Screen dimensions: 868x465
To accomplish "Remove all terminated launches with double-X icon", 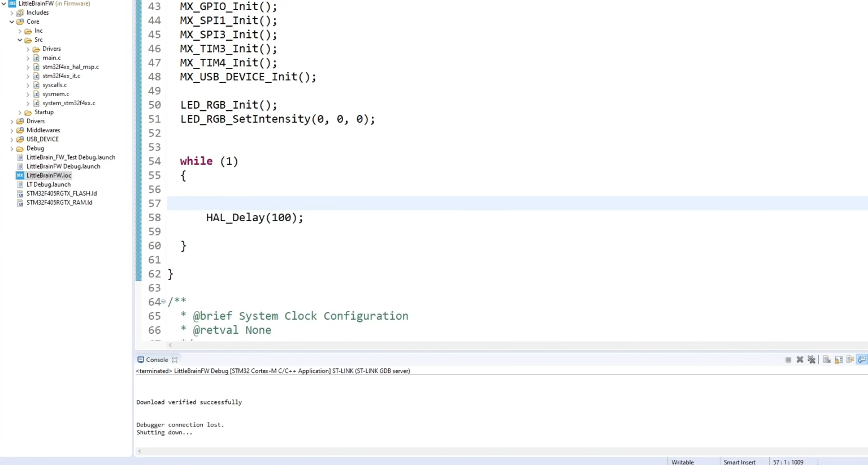I will coord(811,360).
